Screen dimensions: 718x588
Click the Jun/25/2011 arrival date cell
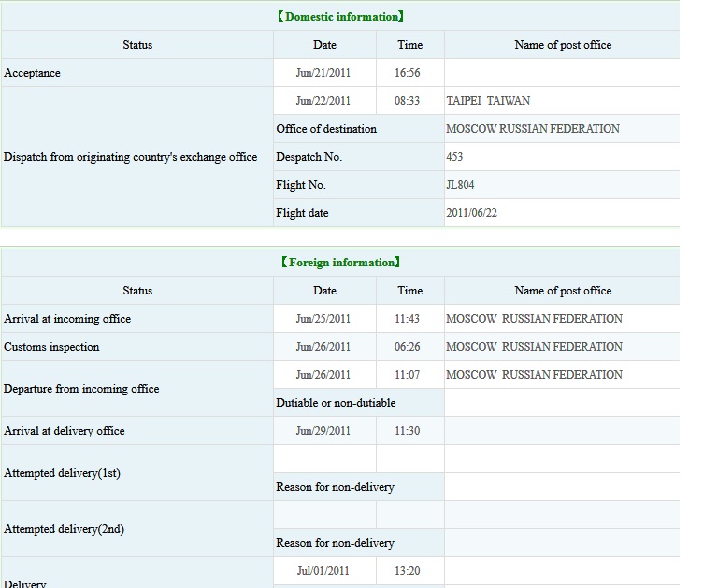[x=323, y=319]
